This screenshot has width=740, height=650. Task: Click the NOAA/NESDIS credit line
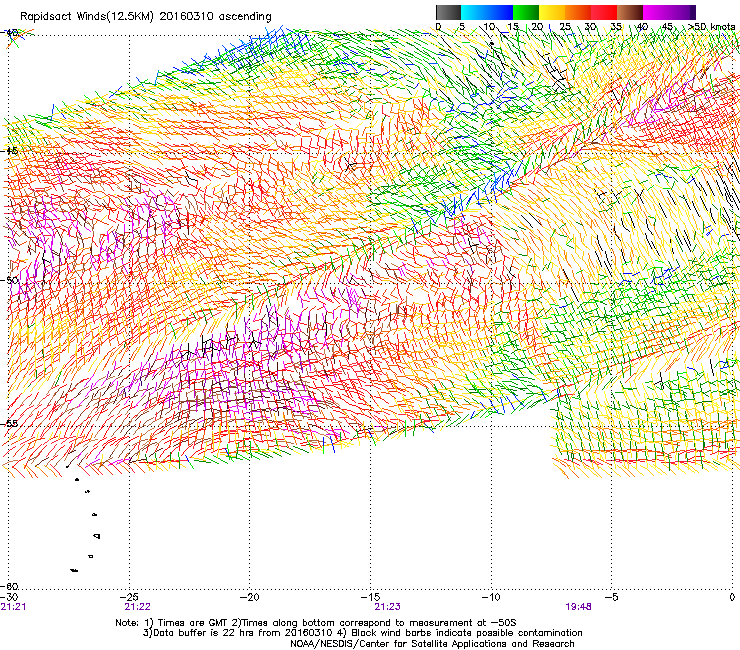pos(432,644)
